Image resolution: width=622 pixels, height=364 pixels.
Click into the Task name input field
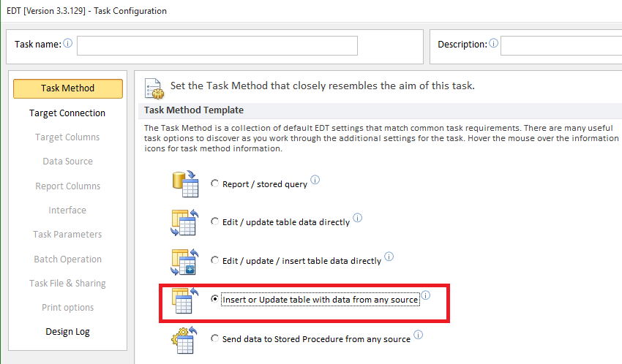coord(217,45)
